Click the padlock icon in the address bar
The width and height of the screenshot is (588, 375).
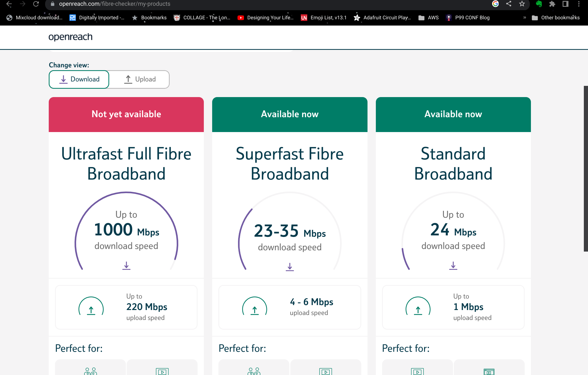(x=52, y=4)
